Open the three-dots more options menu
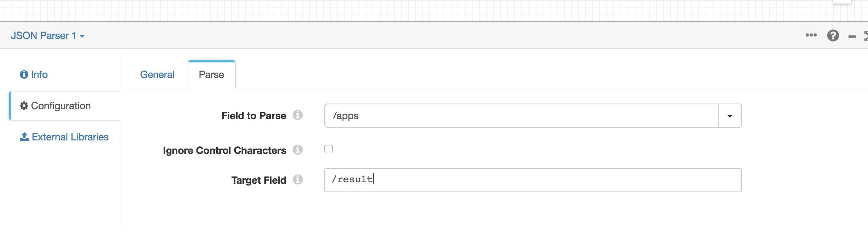 pos(811,35)
